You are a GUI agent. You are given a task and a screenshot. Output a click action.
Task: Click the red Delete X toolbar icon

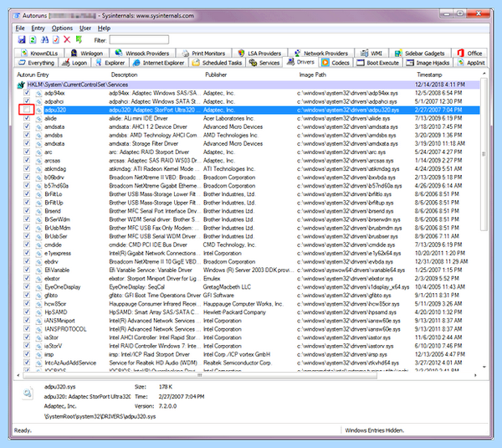[67, 39]
